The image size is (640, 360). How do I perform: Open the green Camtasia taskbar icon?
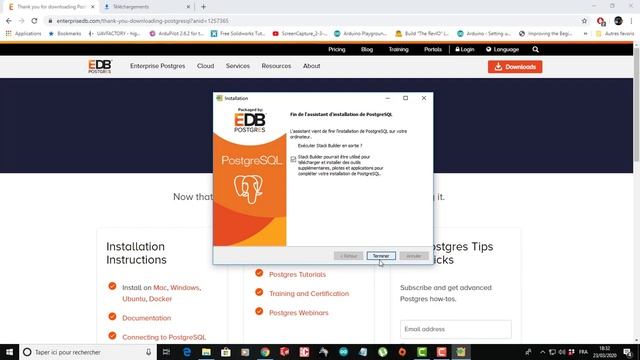coord(422,352)
